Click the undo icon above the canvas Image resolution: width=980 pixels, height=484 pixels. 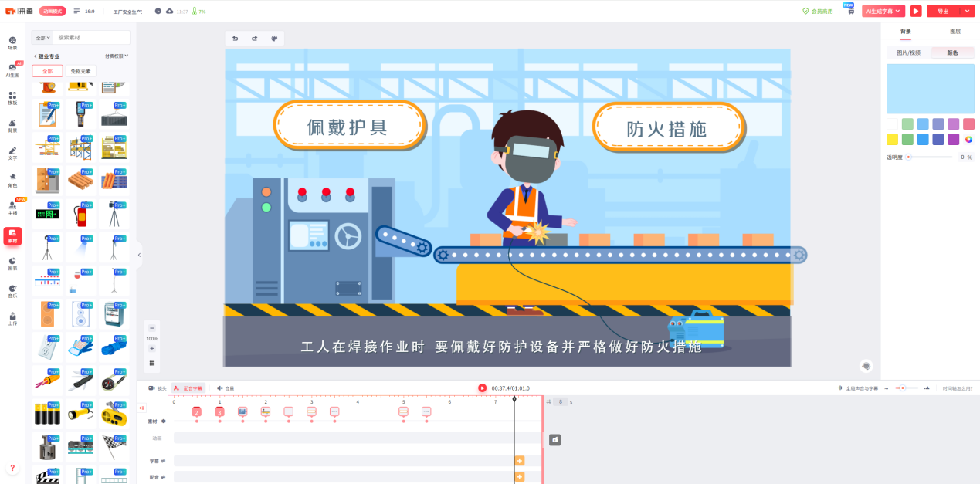tap(233, 37)
